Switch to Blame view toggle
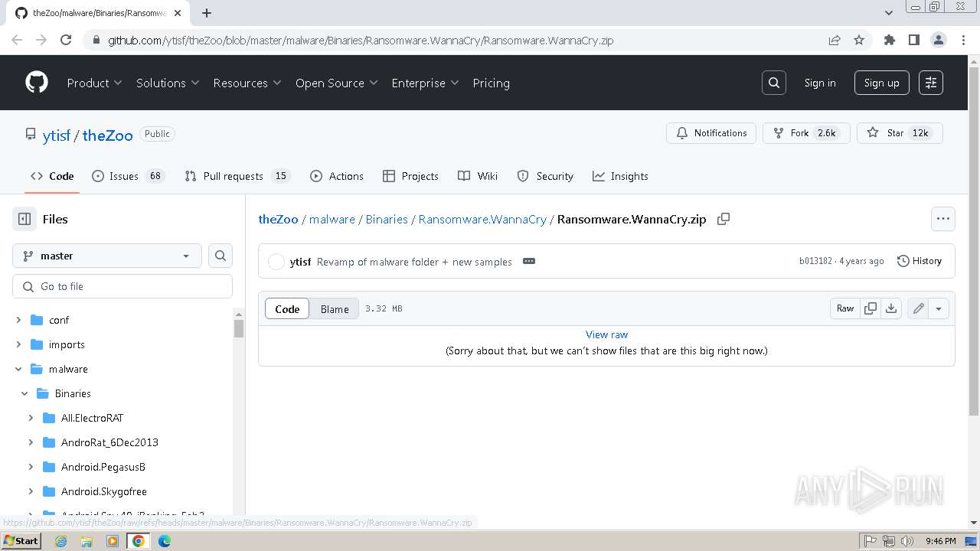The image size is (980, 551). click(335, 308)
